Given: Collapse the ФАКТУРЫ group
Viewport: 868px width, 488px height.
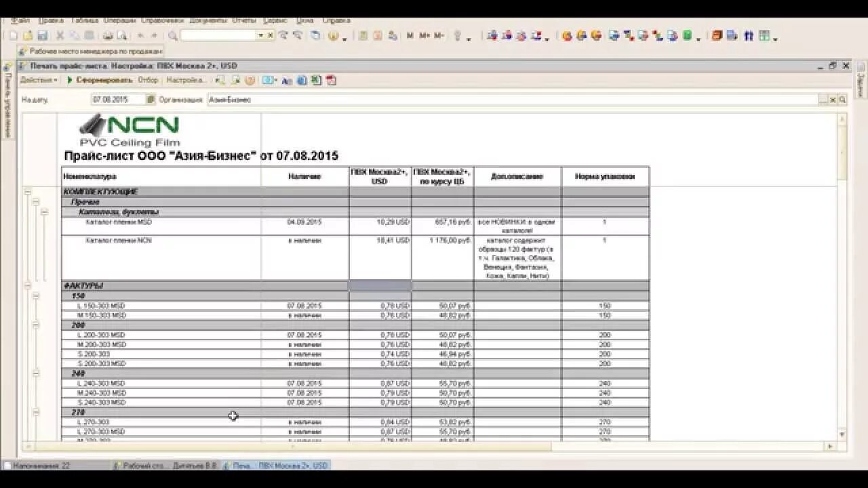Looking at the screenshot, I should coord(28,286).
